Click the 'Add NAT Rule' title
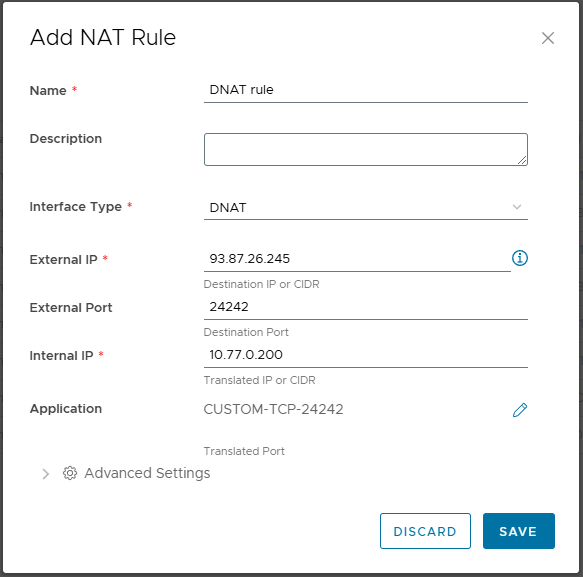Viewport: 583px width, 577px height. pos(103,38)
